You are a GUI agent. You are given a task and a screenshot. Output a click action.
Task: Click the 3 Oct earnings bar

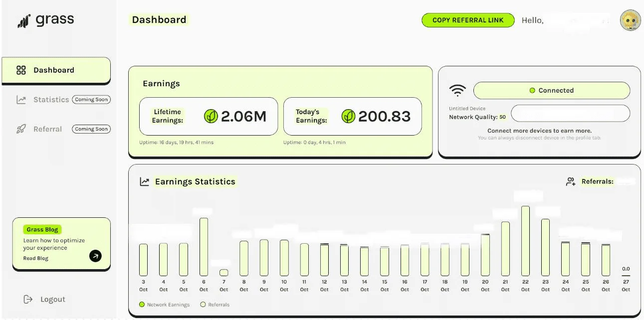143,260
